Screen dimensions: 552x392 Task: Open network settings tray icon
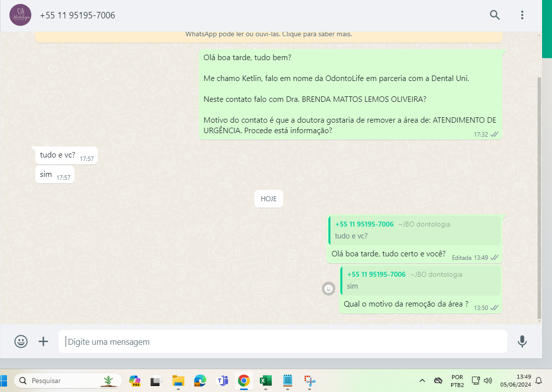point(475,381)
